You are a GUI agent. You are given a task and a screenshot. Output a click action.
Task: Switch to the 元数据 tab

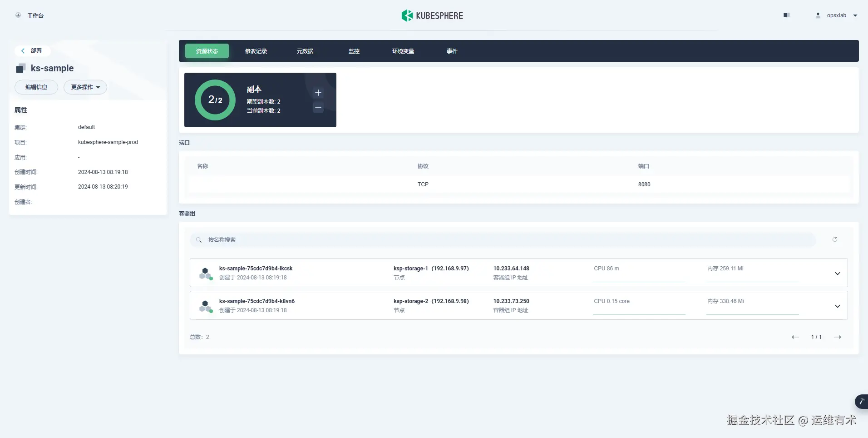click(x=305, y=51)
